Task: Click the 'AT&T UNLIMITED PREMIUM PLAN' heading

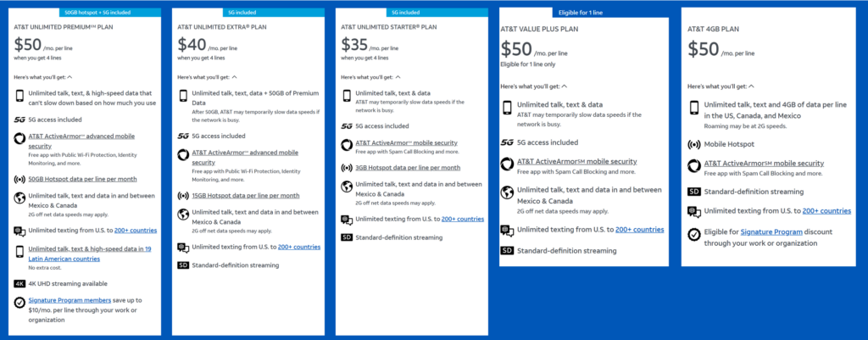Action: (61, 26)
